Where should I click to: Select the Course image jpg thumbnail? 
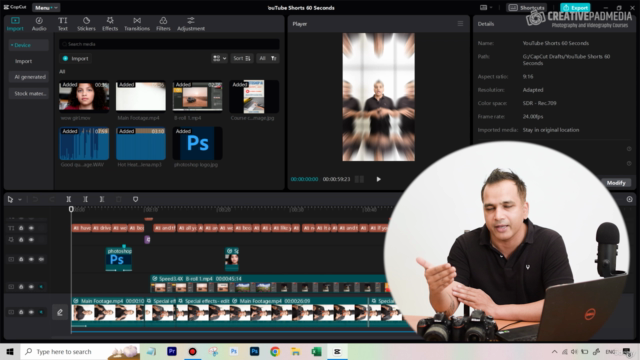pyautogui.click(x=254, y=96)
